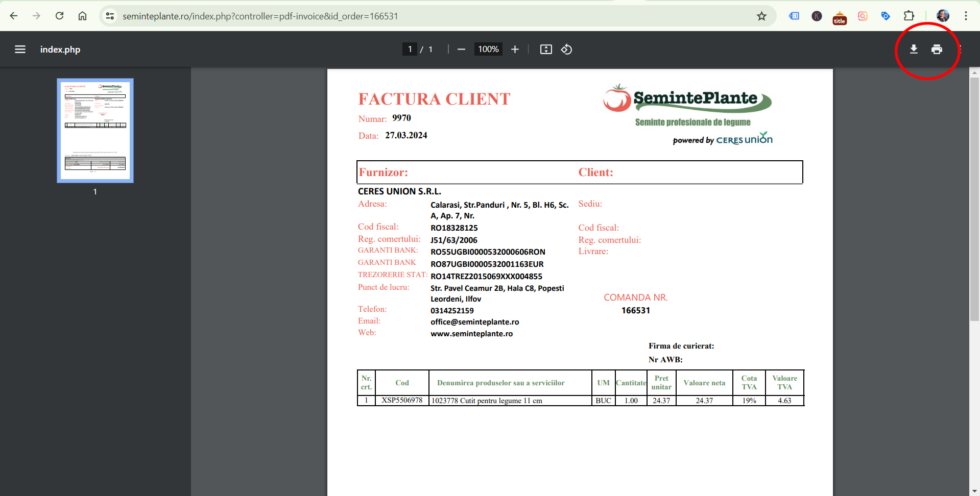
Task: Click IBAN RO87UGBI0000532001163EUR
Action: 487,264
